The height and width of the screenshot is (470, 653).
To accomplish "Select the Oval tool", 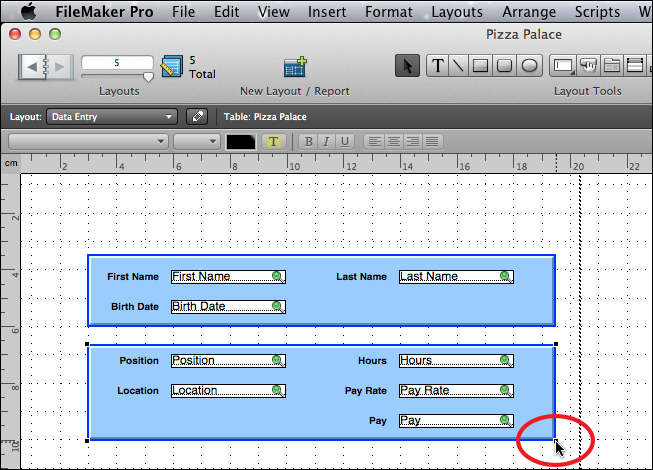I will pyautogui.click(x=529, y=66).
